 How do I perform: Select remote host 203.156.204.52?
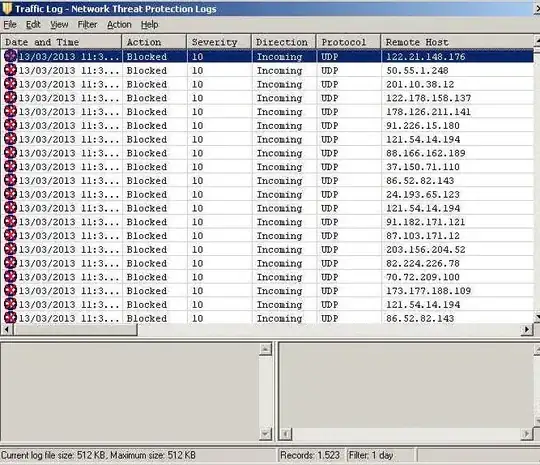coord(425,249)
